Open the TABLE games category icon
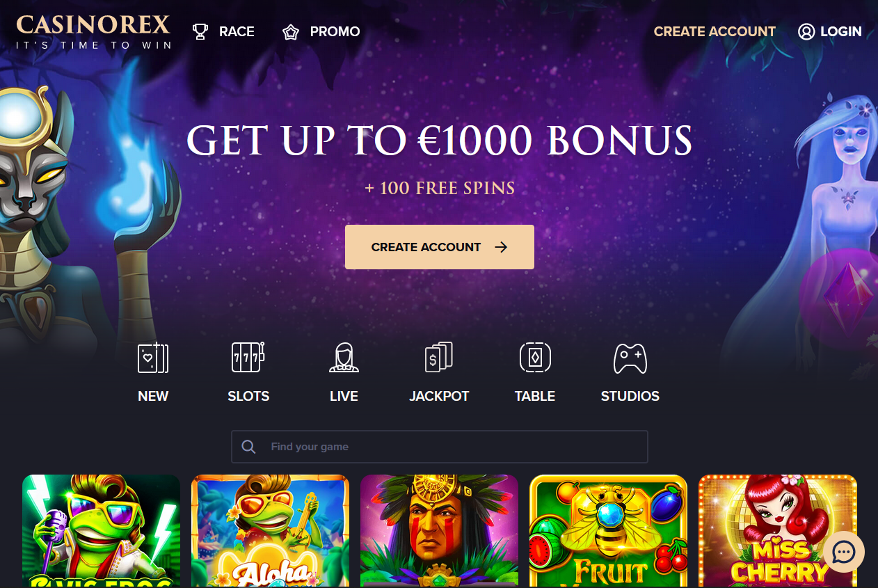This screenshot has width=878, height=588. click(535, 358)
